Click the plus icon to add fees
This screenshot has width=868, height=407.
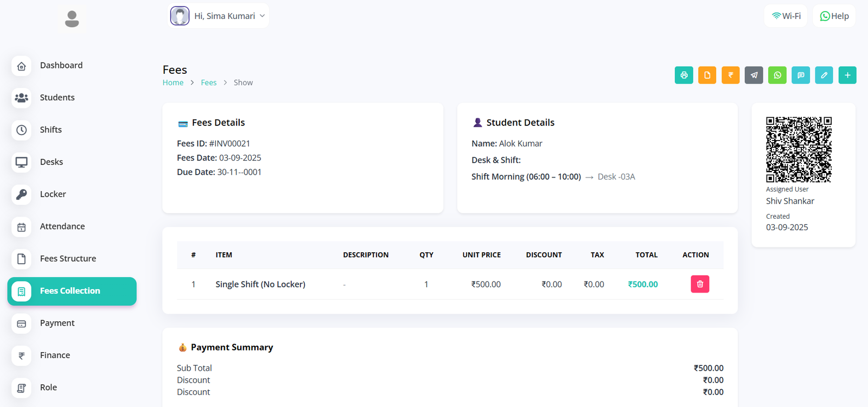(x=847, y=75)
